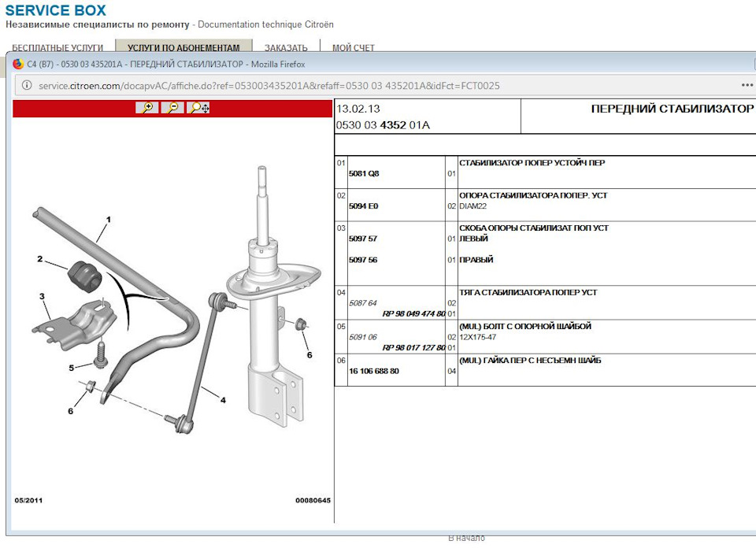Select part number 16 106 688 80
The height and width of the screenshot is (548, 756).
point(373,371)
